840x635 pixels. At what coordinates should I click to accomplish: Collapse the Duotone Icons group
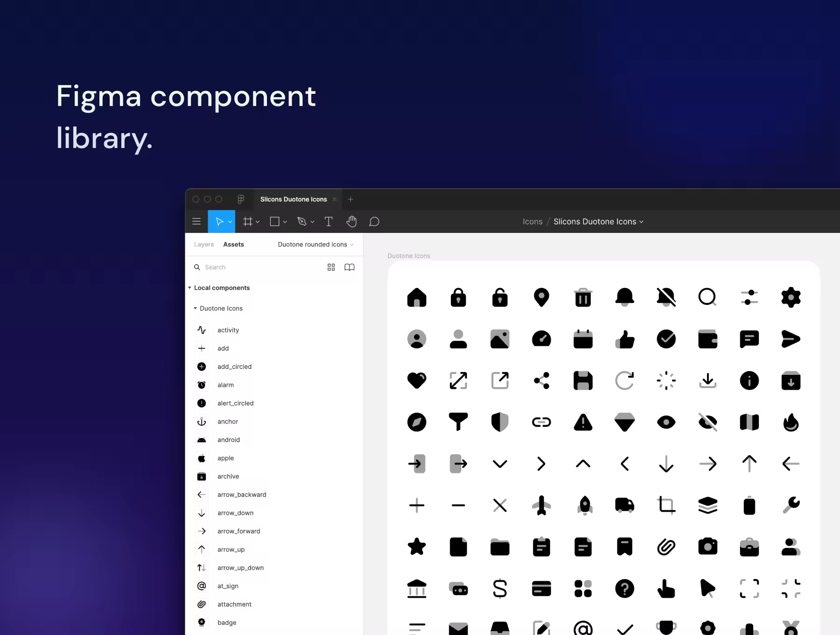[196, 308]
